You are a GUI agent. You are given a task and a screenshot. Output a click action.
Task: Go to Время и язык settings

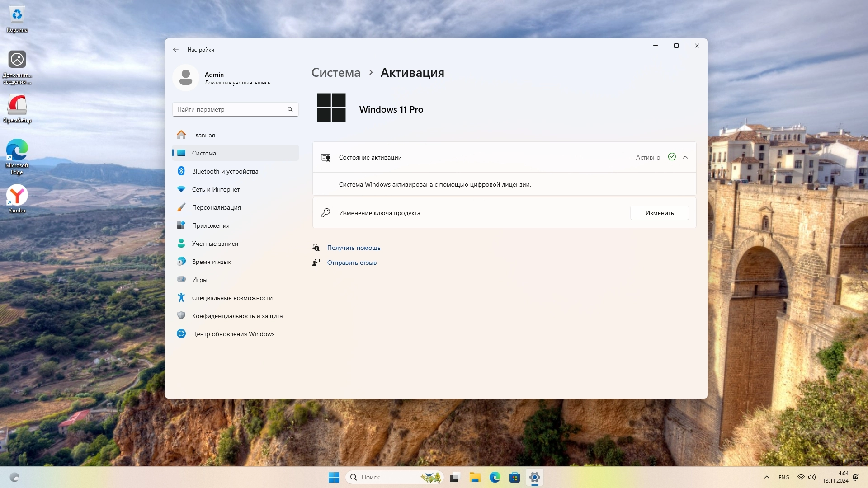pos(211,262)
